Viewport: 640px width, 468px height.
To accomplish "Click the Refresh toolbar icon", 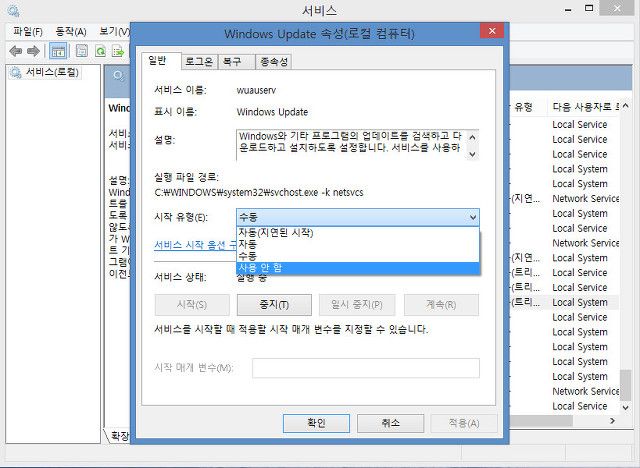I will [x=100, y=51].
